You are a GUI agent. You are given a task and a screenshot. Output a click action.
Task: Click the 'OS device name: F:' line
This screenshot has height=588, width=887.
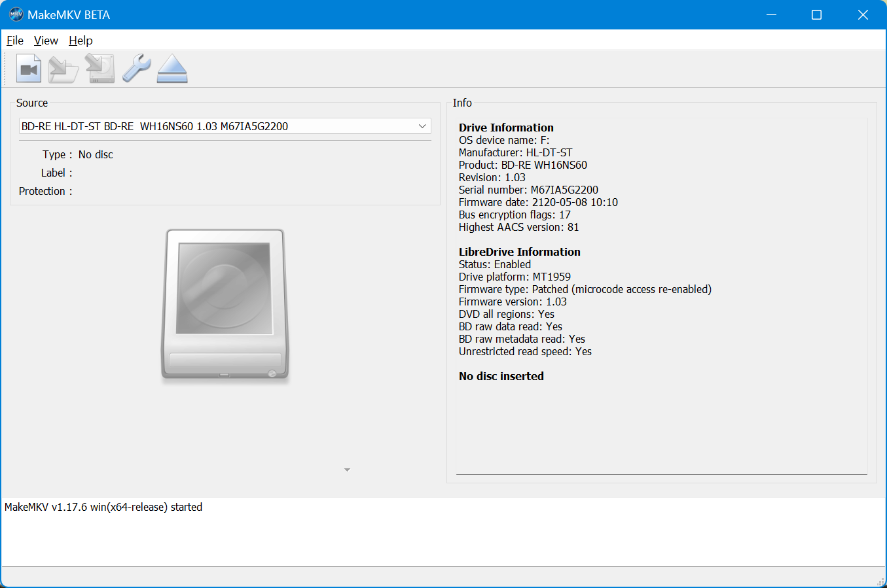pos(504,140)
